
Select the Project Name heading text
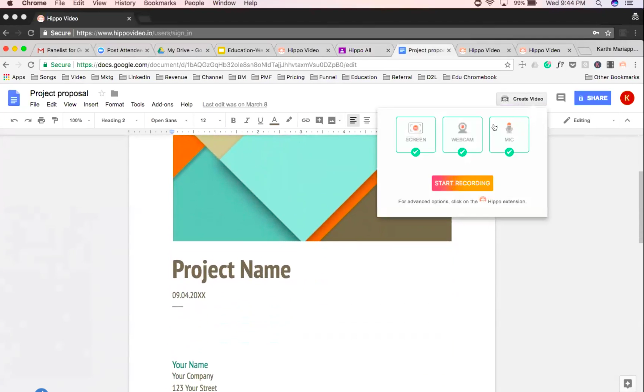pyautogui.click(x=231, y=270)
